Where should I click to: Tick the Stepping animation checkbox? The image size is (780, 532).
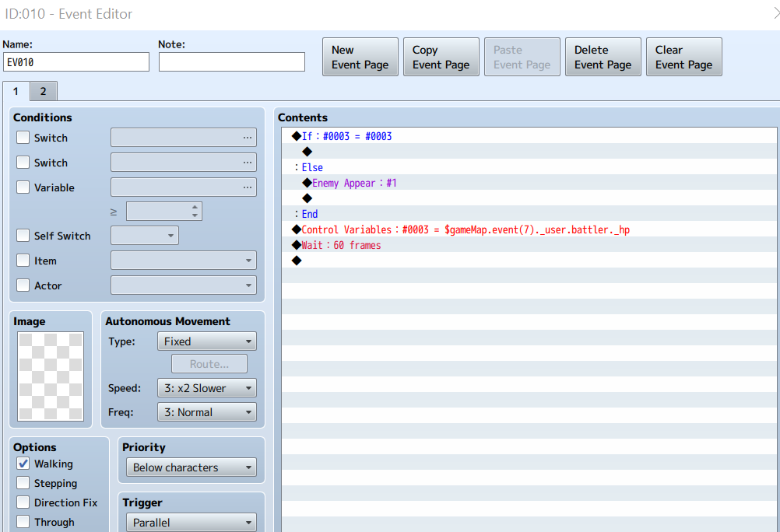coord(23,483)
